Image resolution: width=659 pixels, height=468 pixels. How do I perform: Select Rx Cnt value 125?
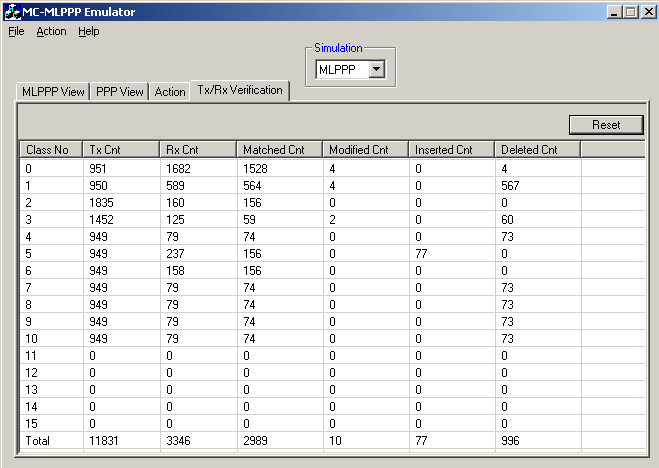pos(175,220)
